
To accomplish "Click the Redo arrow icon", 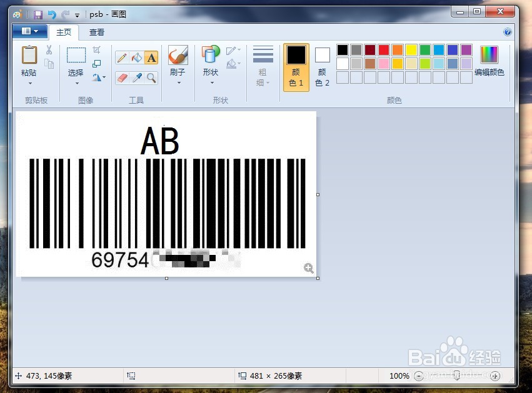I will (x=65, y=14).
